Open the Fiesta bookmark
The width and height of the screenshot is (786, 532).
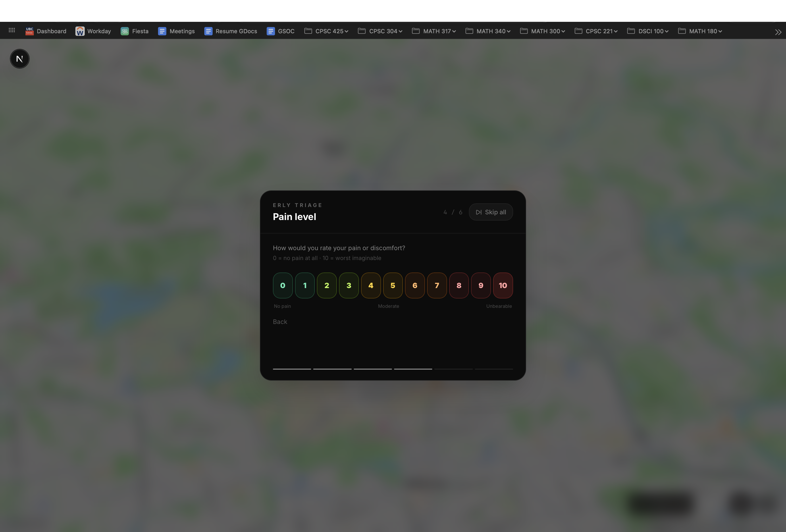(135, 31)
